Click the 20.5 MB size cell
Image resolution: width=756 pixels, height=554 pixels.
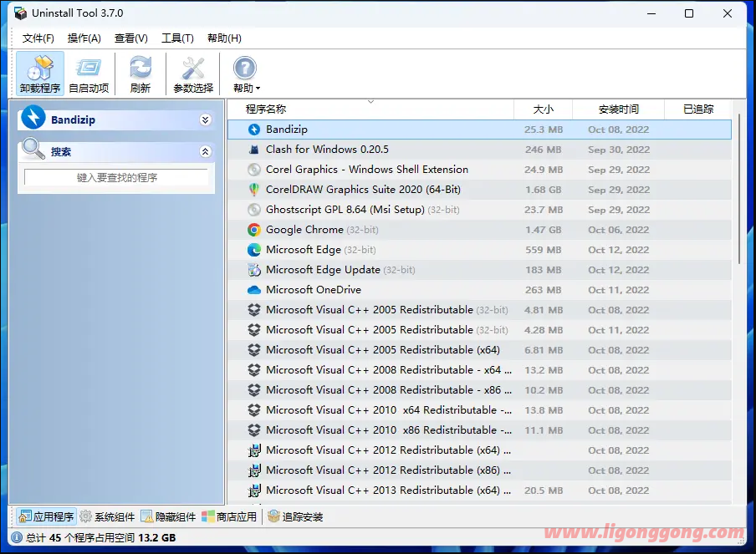tap(544, 490)
